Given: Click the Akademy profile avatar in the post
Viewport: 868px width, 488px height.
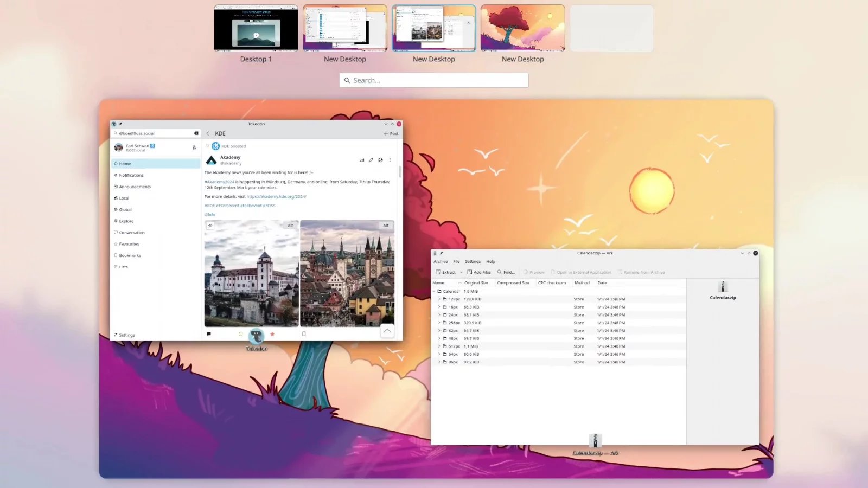Looking at the screenshot, I should (x=212, y=160).
